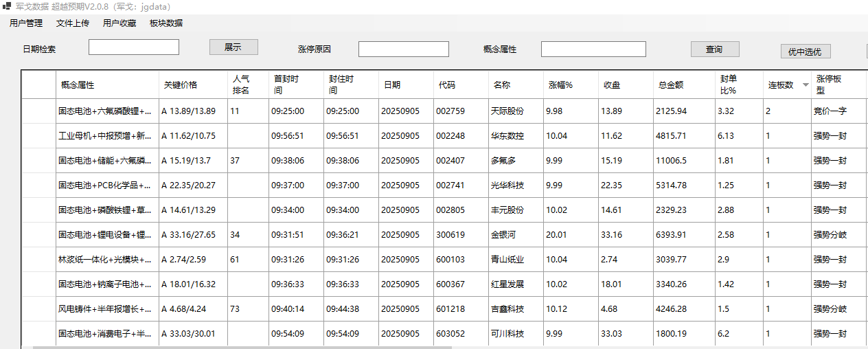This screenshot has height=349, width=868.
Task: Focus the 日期检索 input field
Action: pyautogui.click(x=134, y=47)
